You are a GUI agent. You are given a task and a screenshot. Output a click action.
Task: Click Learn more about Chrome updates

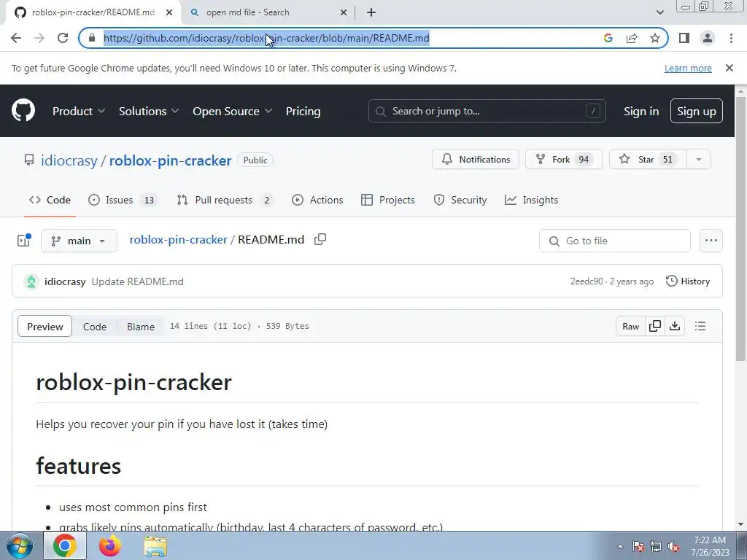(x=688, y=68)
